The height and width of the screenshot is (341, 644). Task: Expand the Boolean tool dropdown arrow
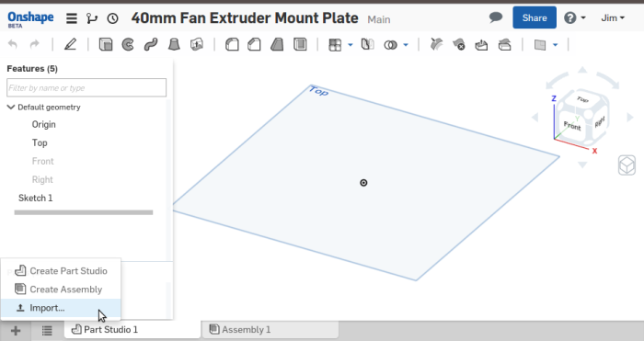pos(406,45)
